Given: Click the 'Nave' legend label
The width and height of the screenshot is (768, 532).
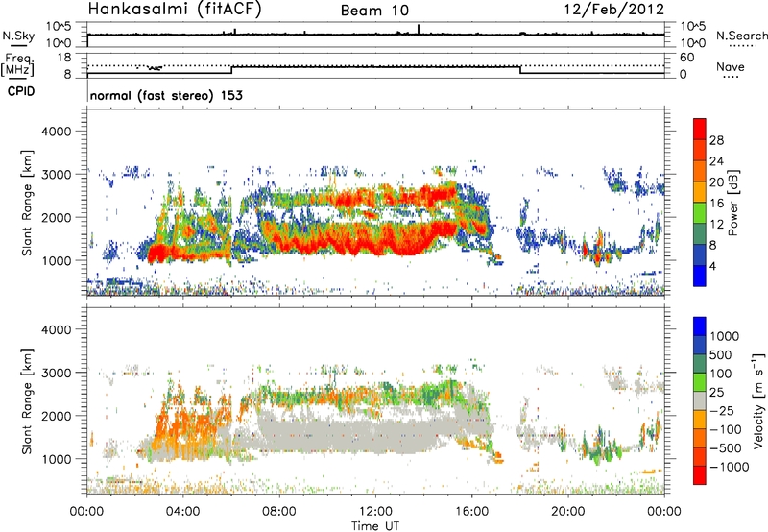Looking at the screenshot, I should [x=731, y=66].
